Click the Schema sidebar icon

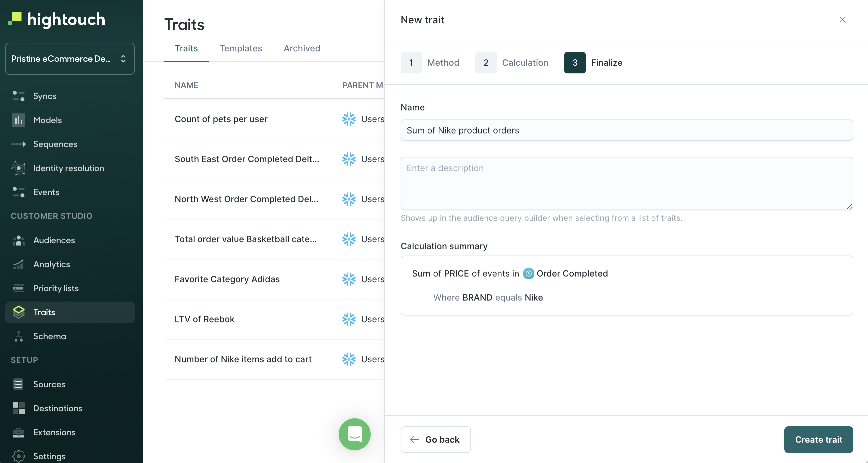[19, 337]
